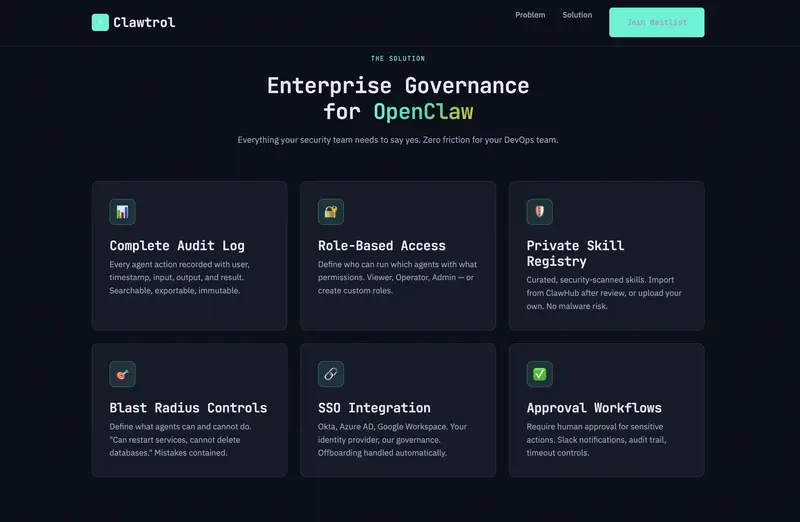Click the SSO Integration card heading
The height and width of the screenshot is (522, 800).
tap(374, 408)
